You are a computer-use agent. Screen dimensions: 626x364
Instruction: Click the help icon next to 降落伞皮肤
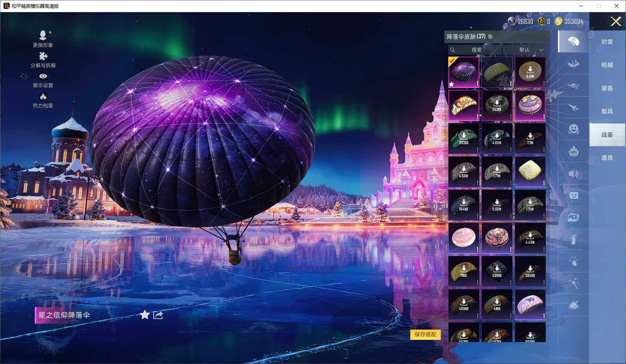coord(490,37)
